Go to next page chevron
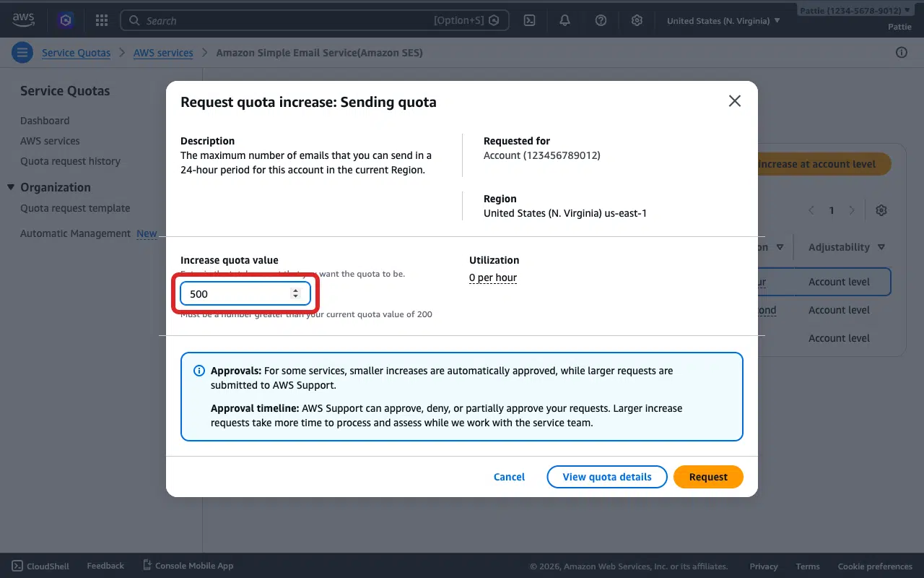Viewport: 924px width, 578px height. (x=852, y=210)
